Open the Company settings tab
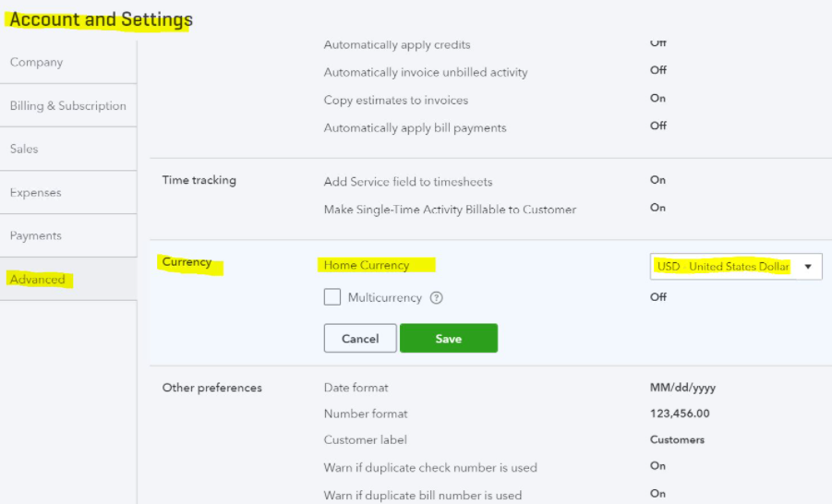This screenshot has width=832, height=504. point(68,62)
